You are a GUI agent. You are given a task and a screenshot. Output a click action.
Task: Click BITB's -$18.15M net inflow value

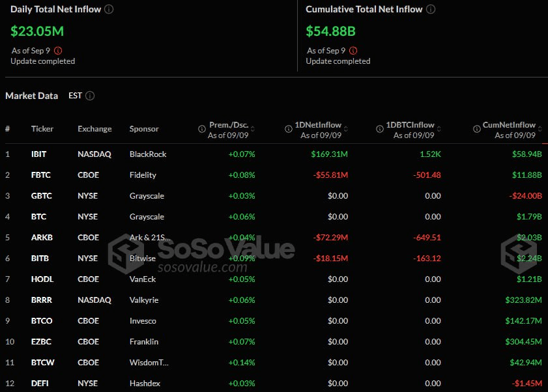click(x=330, y=259)
